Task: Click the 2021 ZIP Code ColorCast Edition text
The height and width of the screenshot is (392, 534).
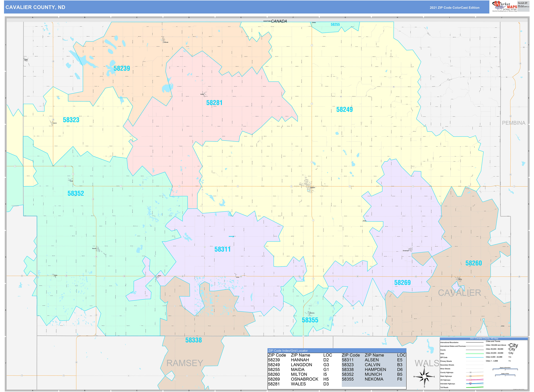Action: (454, 8)
